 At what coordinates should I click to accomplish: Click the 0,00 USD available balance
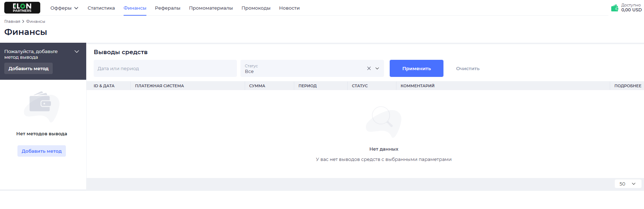(632, 10)
